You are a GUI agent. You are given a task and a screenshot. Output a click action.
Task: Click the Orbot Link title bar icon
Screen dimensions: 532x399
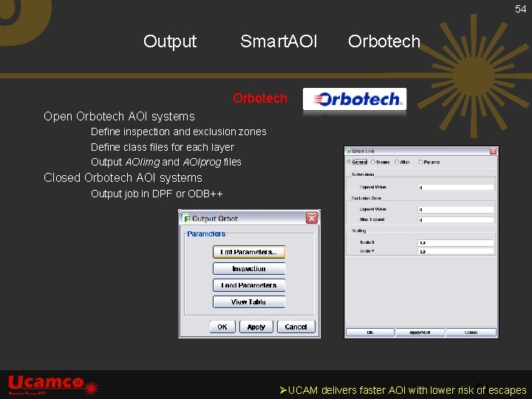349,151
